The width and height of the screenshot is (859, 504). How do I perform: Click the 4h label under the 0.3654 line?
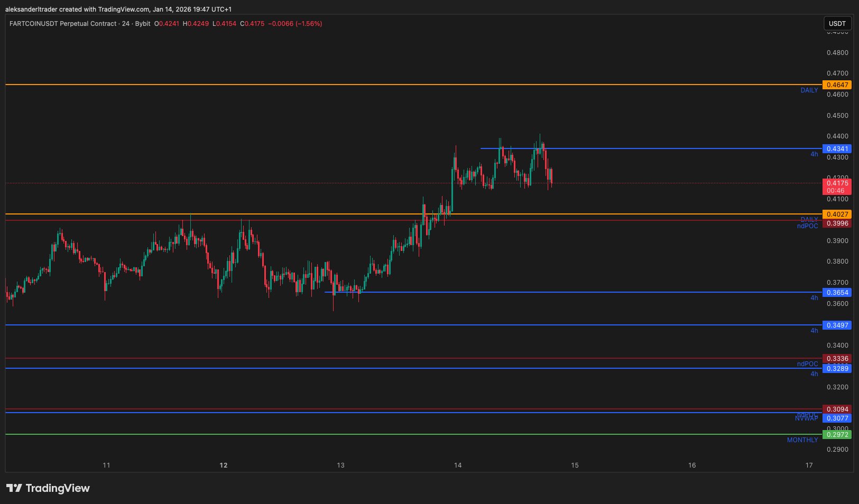[814, 298]
